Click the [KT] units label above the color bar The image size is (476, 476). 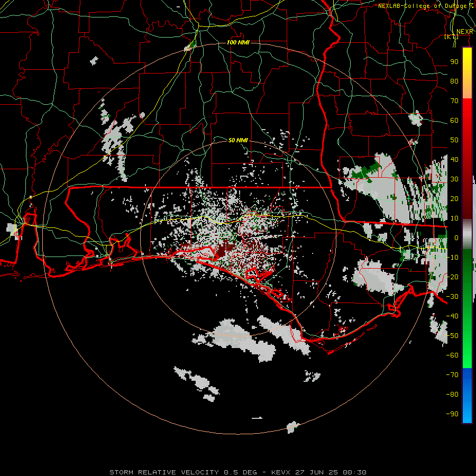451,36
